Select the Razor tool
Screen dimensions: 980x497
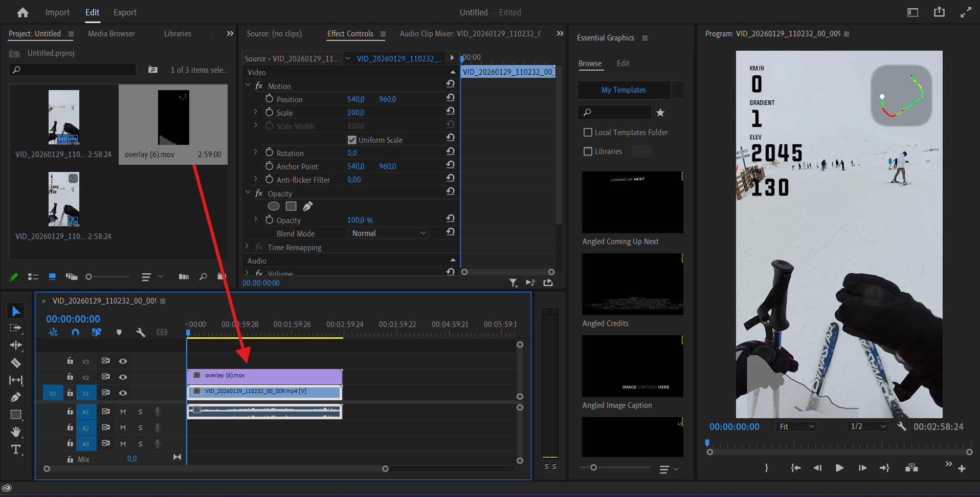click(16, 363)
